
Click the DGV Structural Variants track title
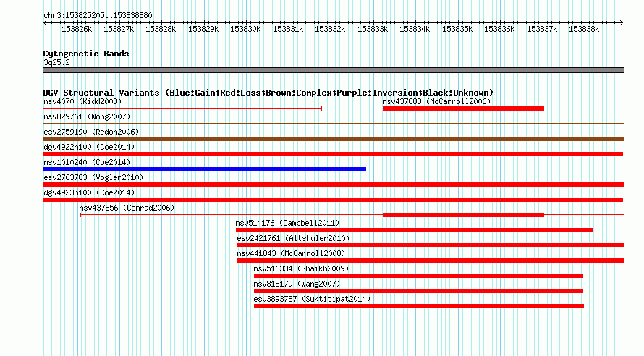(268, 93)
